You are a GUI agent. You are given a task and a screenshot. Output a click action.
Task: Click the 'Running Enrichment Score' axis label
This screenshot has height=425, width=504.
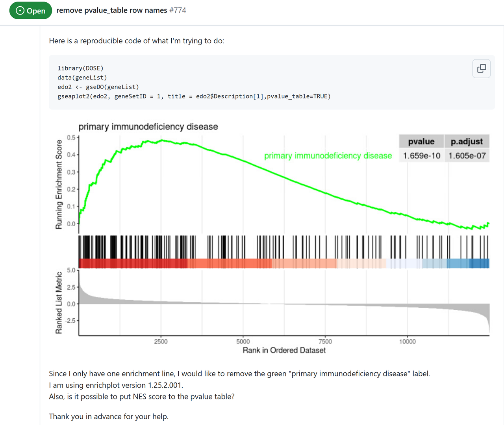point(59,184)
